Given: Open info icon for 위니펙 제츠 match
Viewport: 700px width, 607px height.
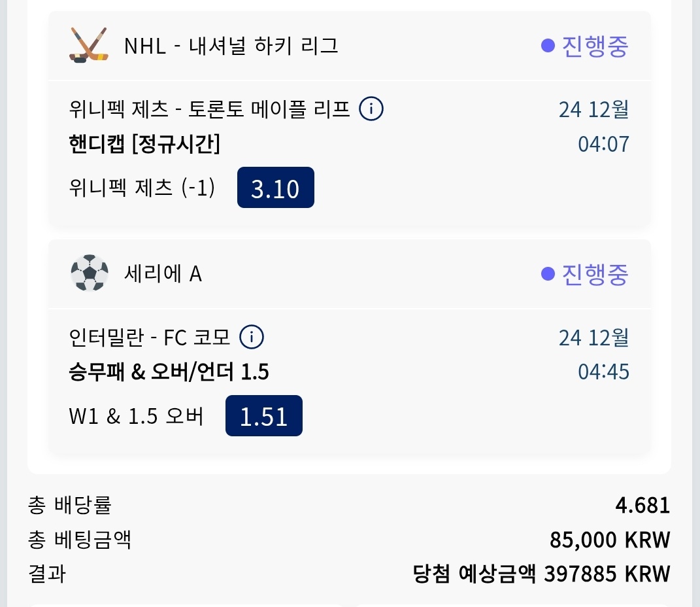Looking at the screenshot, I should pyautogui.click(x=371, y=109).
